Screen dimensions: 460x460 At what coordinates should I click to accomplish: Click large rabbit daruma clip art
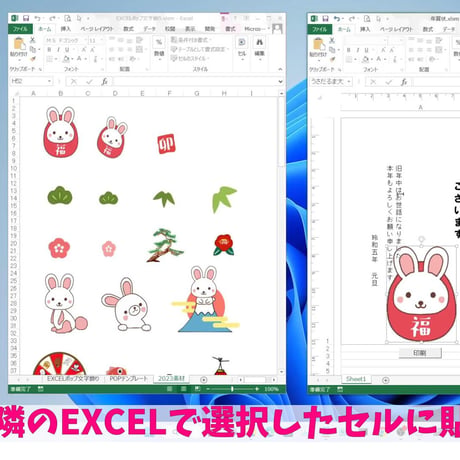tap(61, 132)
